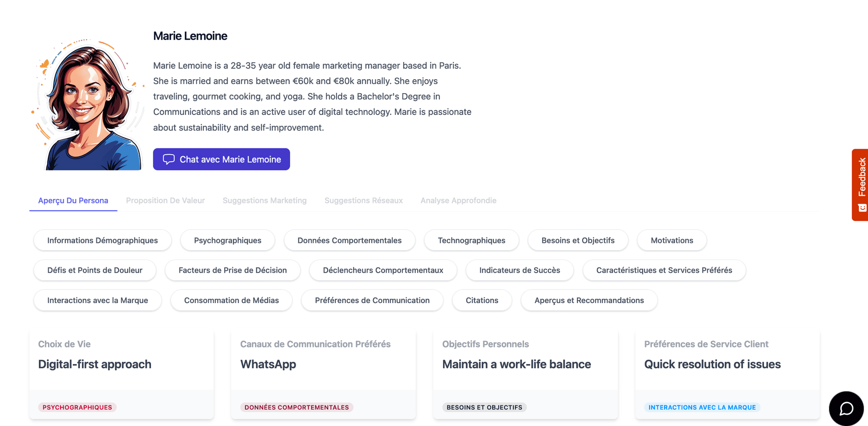Select the Technographiques pill
Viewport: 868px width, 426px height.
[x=472, y=240]
